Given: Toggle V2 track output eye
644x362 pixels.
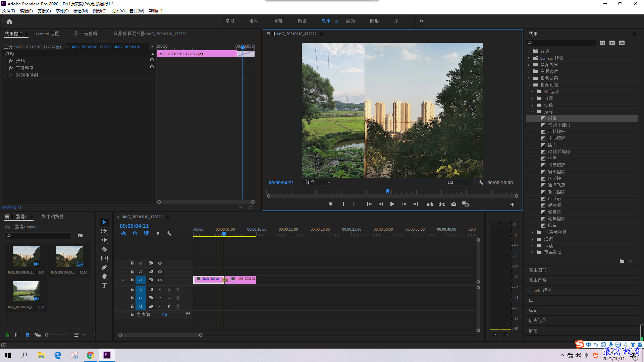Looking at the screenshot, I should pos(160,272).
